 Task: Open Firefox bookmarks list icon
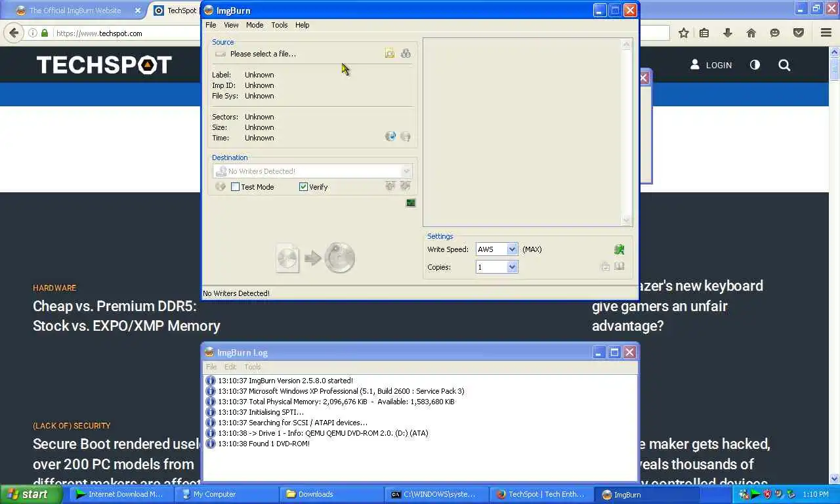(x=704, y=33)
